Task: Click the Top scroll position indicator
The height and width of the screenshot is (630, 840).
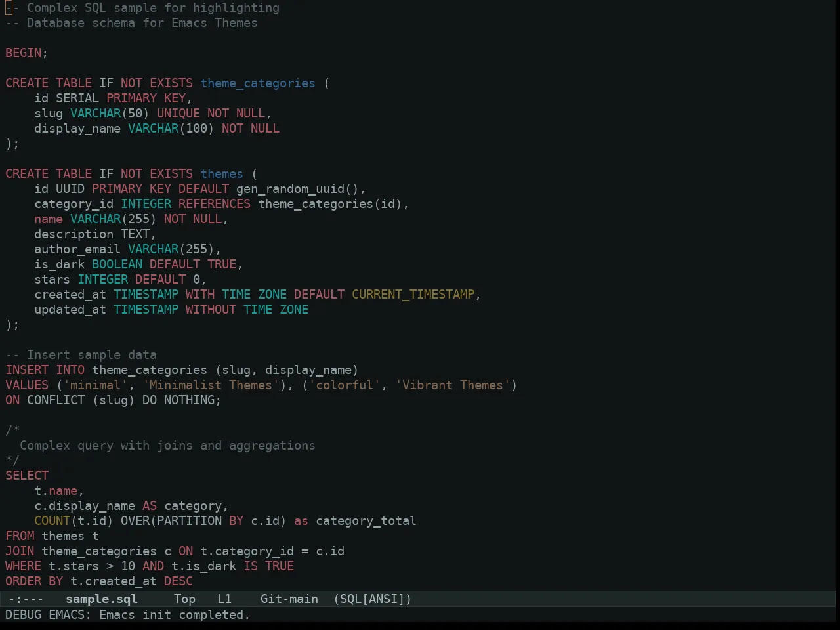Action: tap(184, 599)
